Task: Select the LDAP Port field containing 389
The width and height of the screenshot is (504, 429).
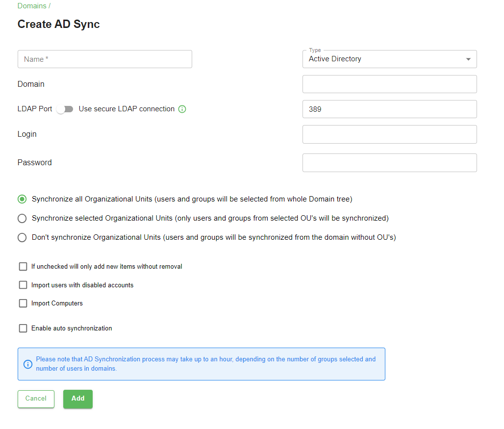Action: click(x=389, y=109)
